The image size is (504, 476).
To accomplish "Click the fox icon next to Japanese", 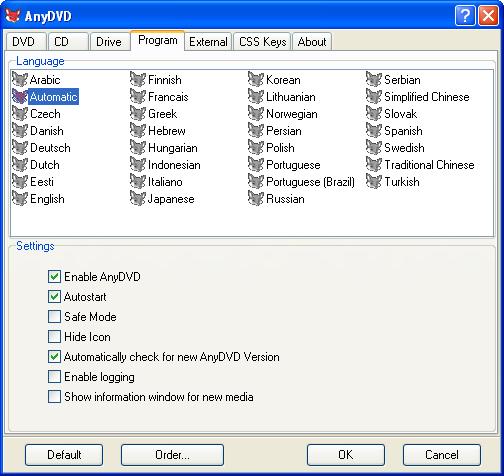I will (138, 198).
